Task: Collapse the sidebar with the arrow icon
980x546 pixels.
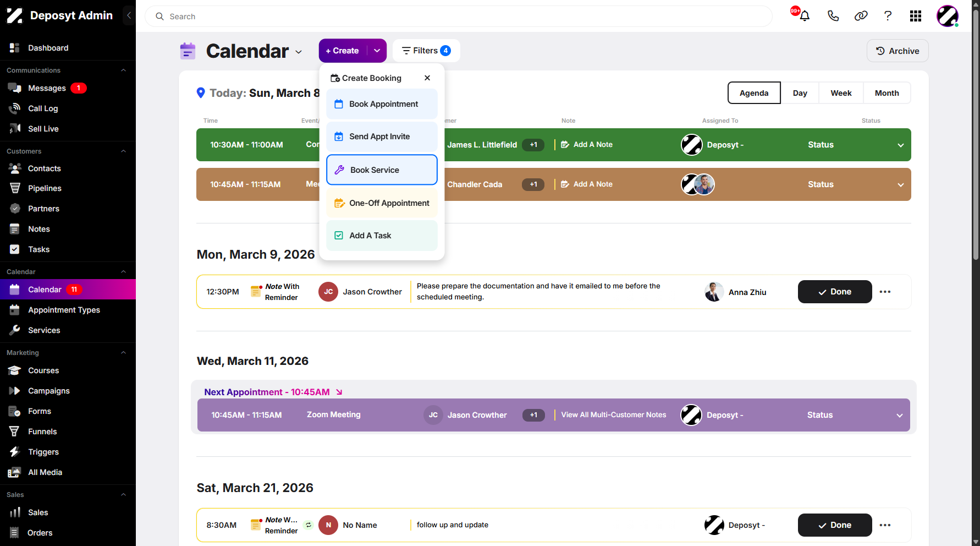Action: (x=129, y=15)
